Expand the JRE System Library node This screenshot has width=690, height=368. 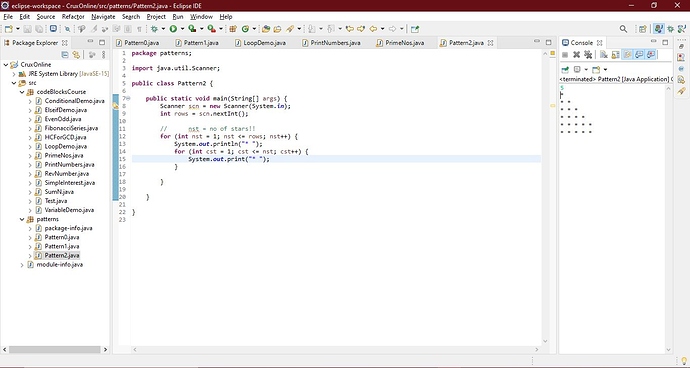[14, 74]
